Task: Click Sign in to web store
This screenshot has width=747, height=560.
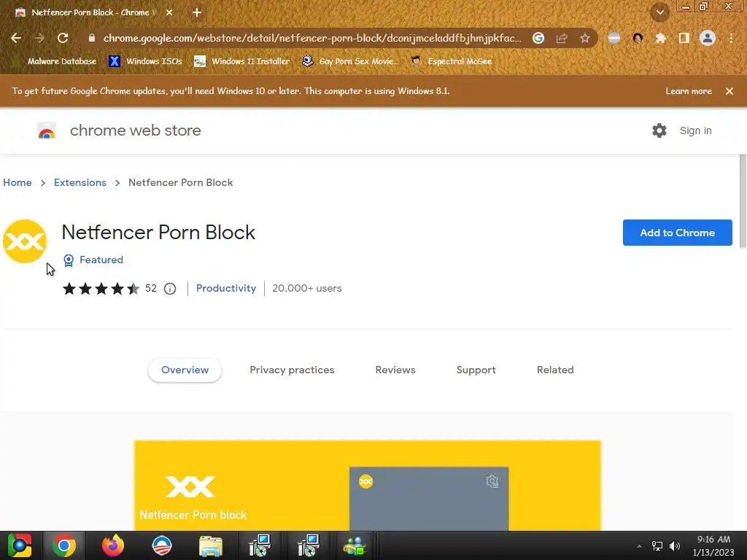Action: click(x=695, y=131)
